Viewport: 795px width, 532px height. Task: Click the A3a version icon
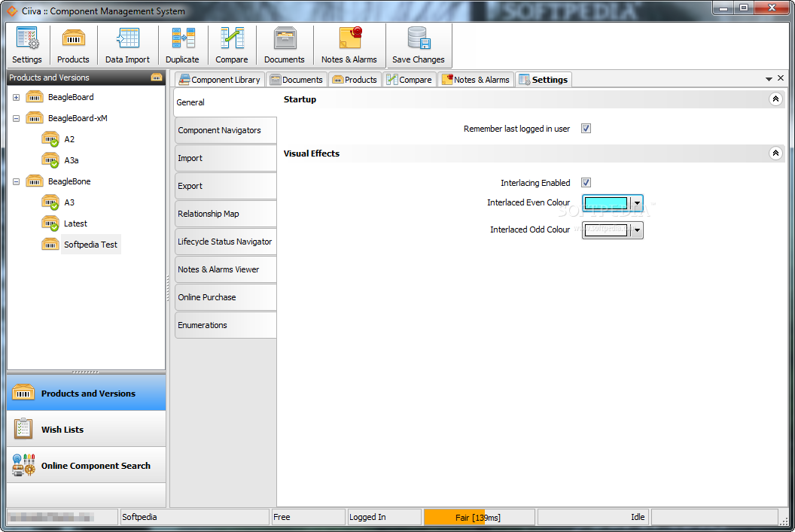click(x=50, y=160)
